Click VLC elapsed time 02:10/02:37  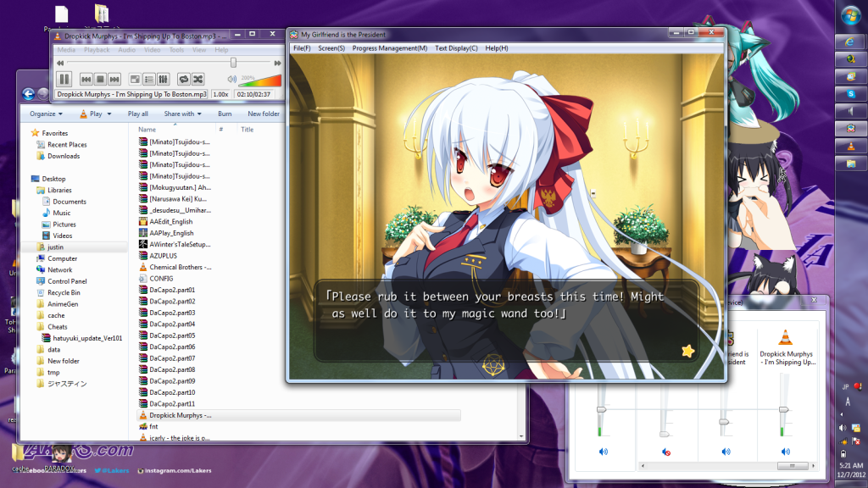[x=253, y=94]
